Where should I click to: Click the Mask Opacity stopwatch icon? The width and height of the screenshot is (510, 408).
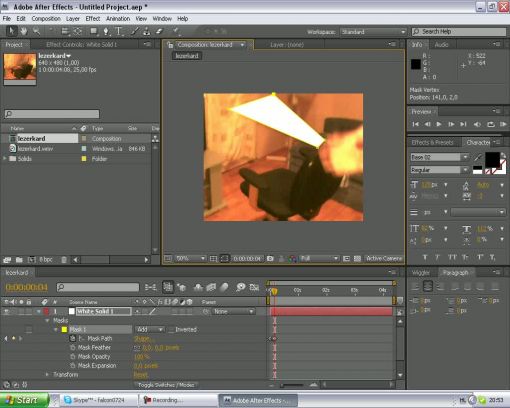(72, 356)
